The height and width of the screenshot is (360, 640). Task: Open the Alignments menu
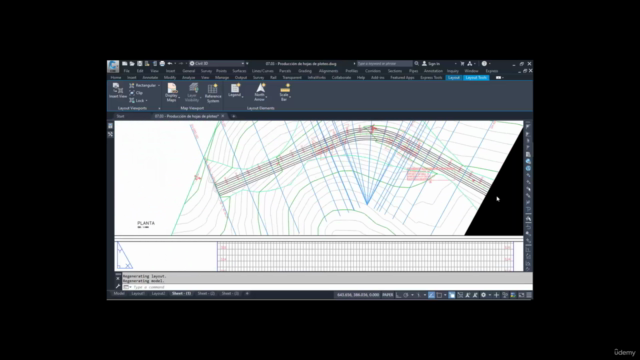(x=329, y=71)
